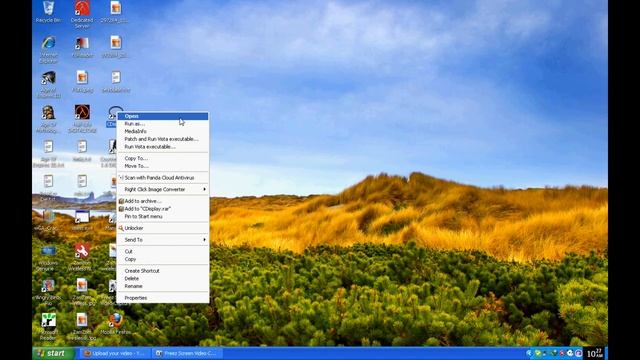Choose Create Shortcut

(x=163, y=271)
